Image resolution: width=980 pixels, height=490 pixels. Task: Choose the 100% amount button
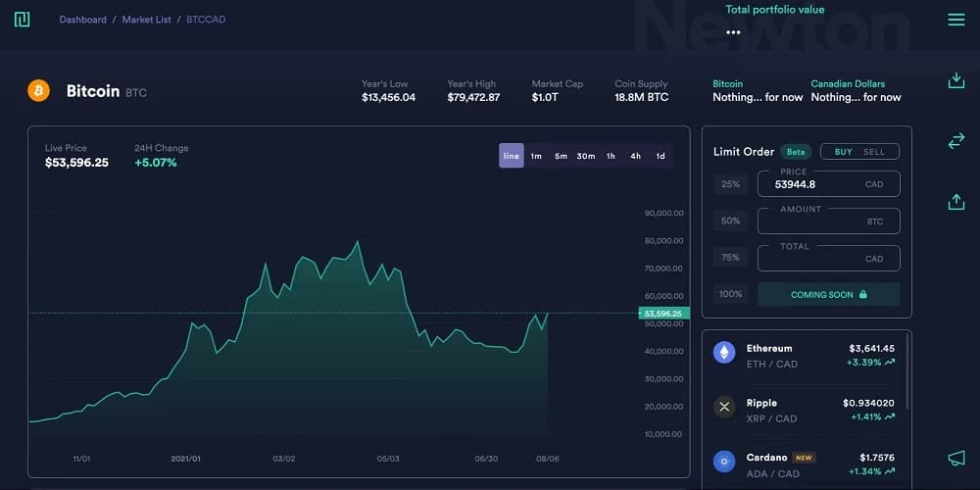click(731, 294)
